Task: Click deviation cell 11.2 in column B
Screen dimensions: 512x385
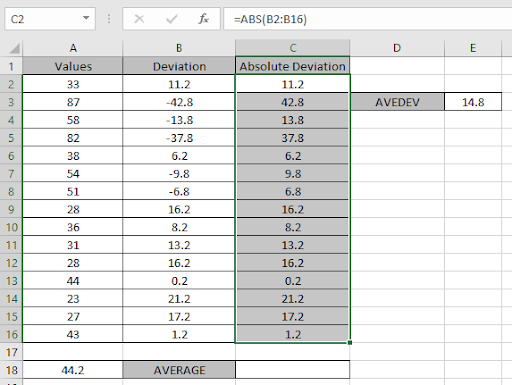Action: click(179, 84)
